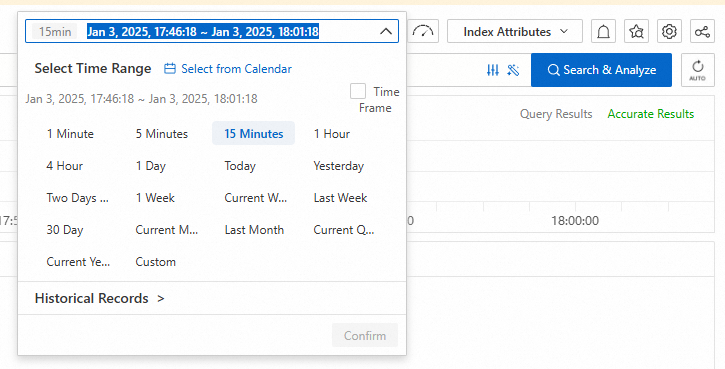Click the saved search star icon
Screen dimensions: 725x369
(636, 31)
